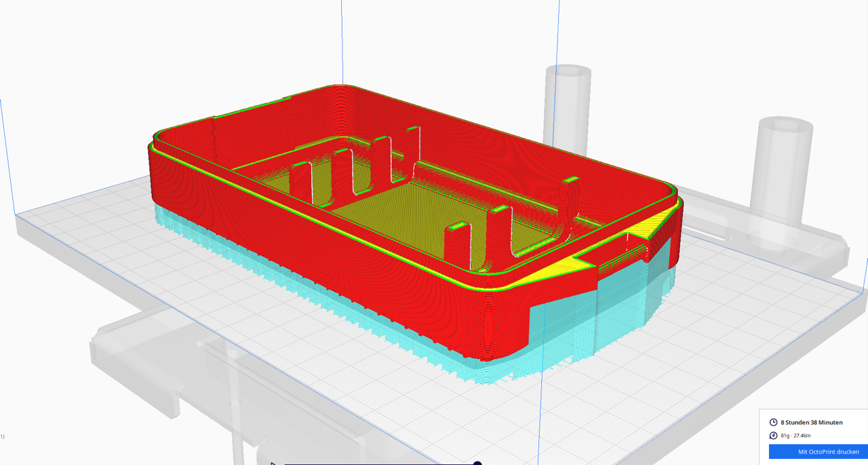Image resolution: width=868 pixels, height=465 pixels.
Task: Click the clock print time icon
Action: click(x=774, y=422)
